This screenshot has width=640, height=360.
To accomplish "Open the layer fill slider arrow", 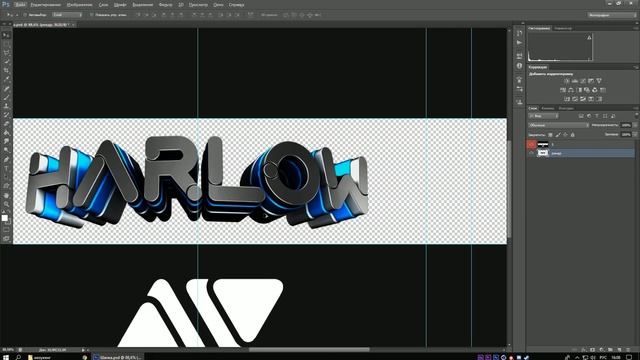I will (x=635, y=134).
